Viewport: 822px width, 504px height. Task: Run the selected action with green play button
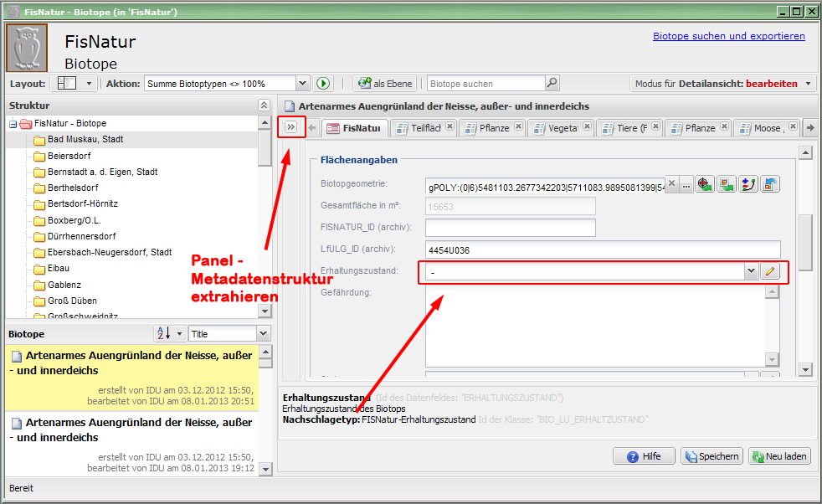click(324, 84)
